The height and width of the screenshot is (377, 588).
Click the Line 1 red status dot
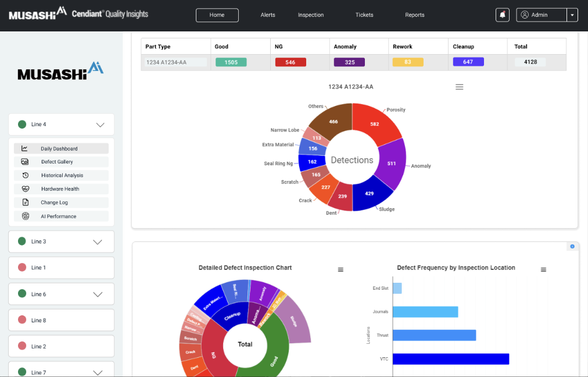tap(22, 268)
